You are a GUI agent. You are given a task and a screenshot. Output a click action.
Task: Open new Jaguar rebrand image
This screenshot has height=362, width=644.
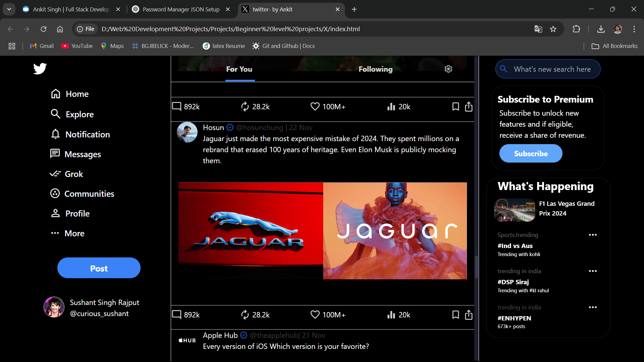tap(395, 231)
